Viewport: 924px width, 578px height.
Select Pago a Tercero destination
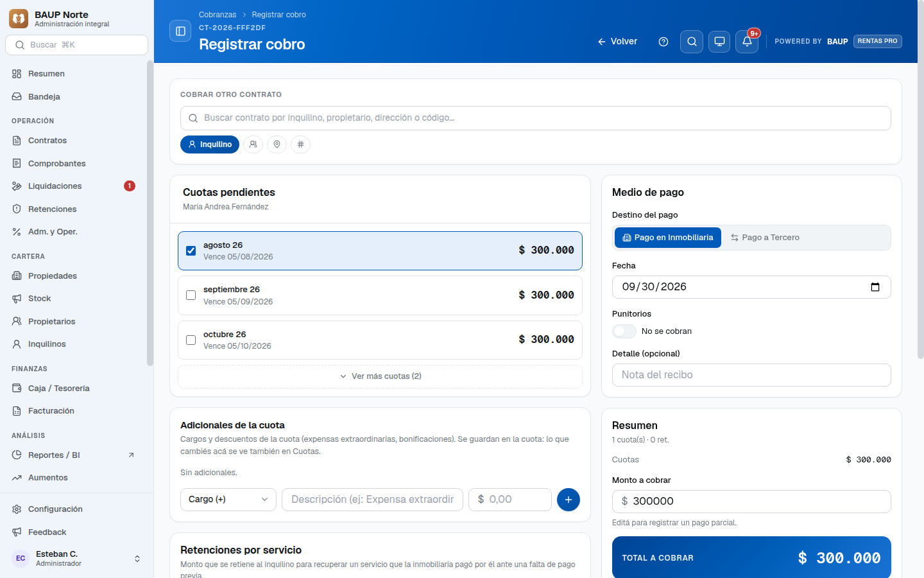(765, 238)
